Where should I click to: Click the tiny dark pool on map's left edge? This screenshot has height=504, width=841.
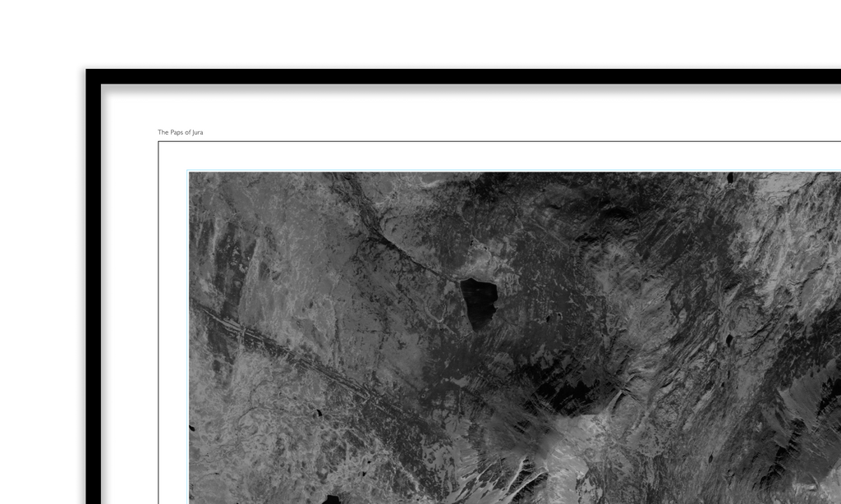192,428
